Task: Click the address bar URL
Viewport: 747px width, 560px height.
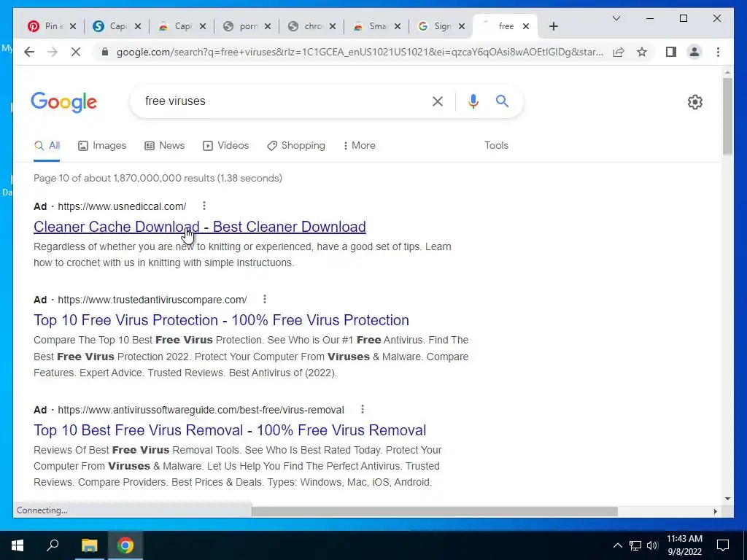Action: 360,52
